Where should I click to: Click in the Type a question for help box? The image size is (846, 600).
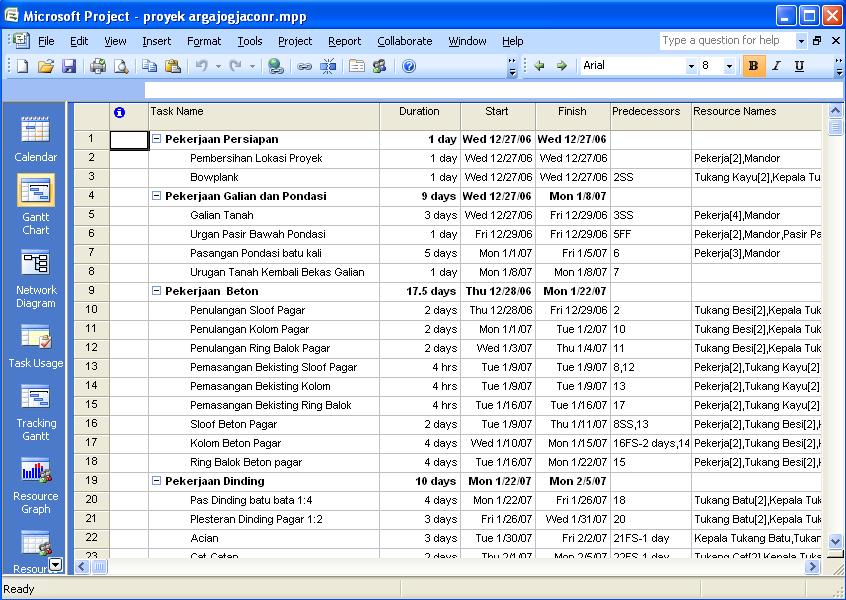[x=727, y=41]
